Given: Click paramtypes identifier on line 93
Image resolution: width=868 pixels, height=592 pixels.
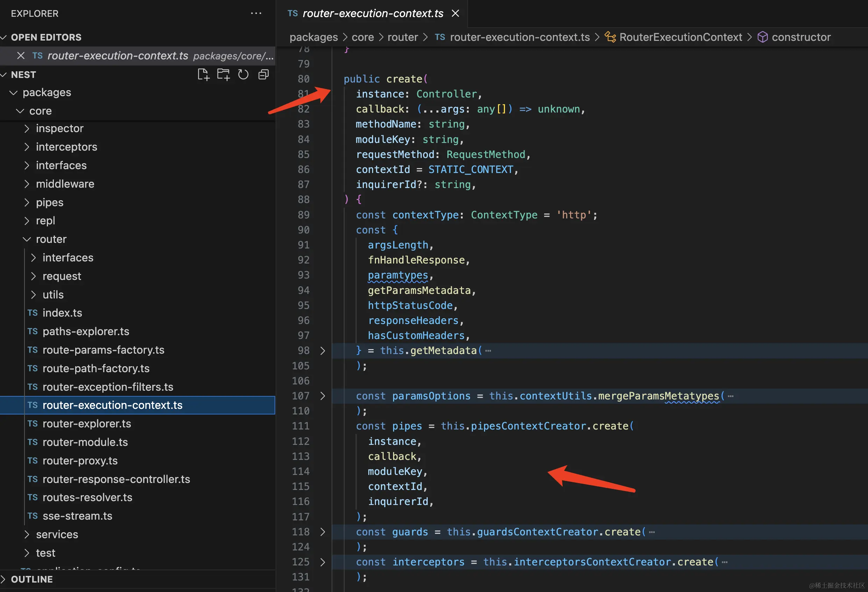Looking at the screenshot, I should tap(398, 275).
